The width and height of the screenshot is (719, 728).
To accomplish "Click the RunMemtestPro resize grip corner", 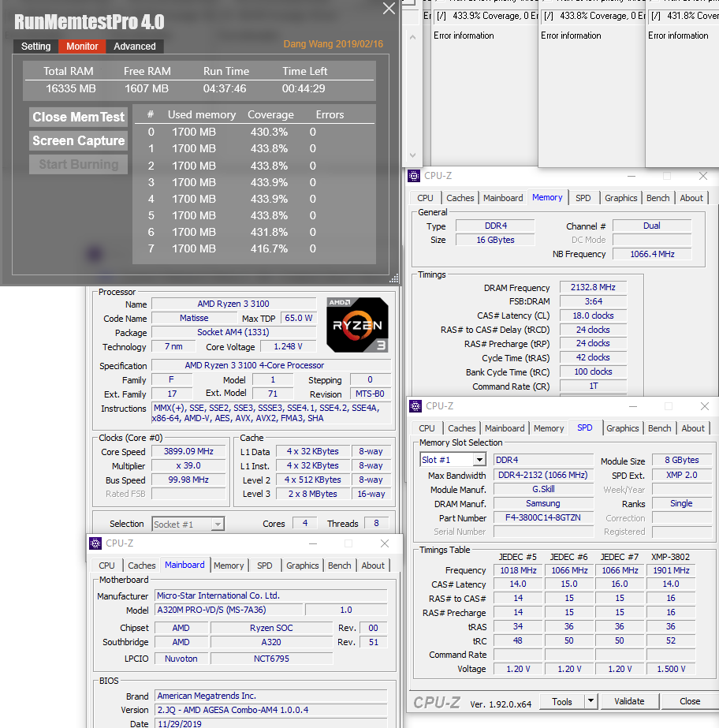I will coord(393,278).
